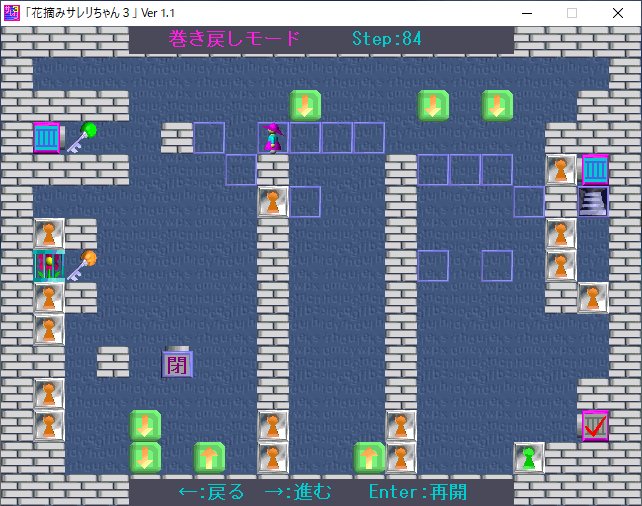Click the green pawn block
Image resolution: width=642 pixels, height=506 pixels.
click(x=529, y=457)
